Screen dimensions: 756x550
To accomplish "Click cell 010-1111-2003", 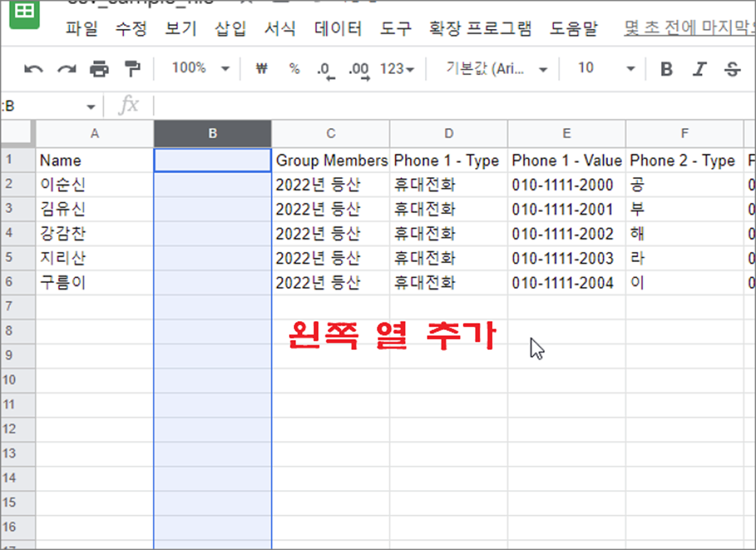I will [x=567, y=258].
